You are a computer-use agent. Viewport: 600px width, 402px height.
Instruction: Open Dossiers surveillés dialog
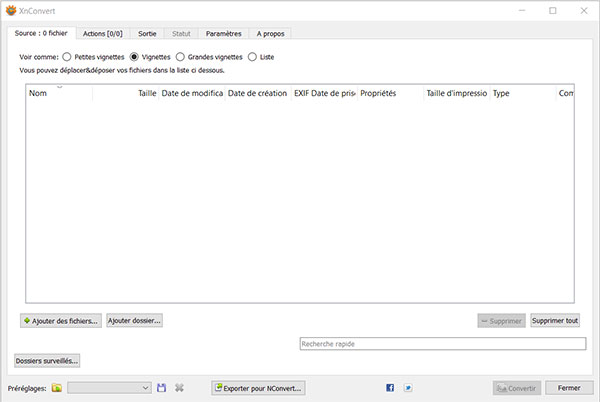(x=47, y=361)
